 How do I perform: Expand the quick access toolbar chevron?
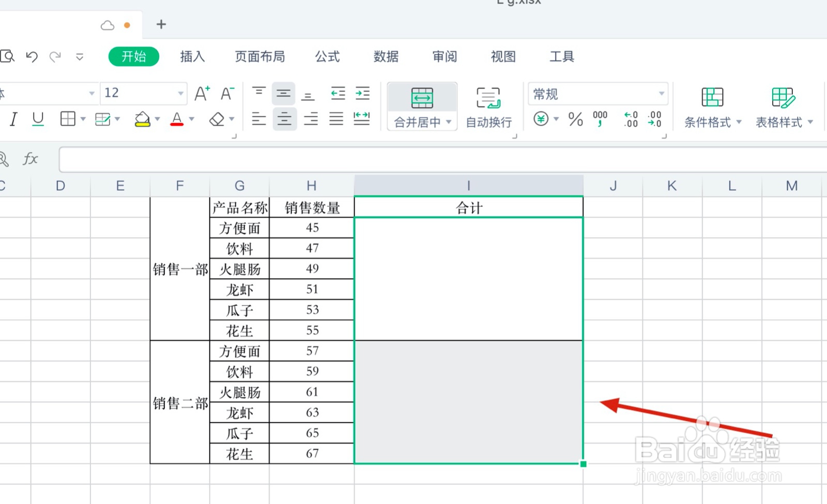point(80,57)
